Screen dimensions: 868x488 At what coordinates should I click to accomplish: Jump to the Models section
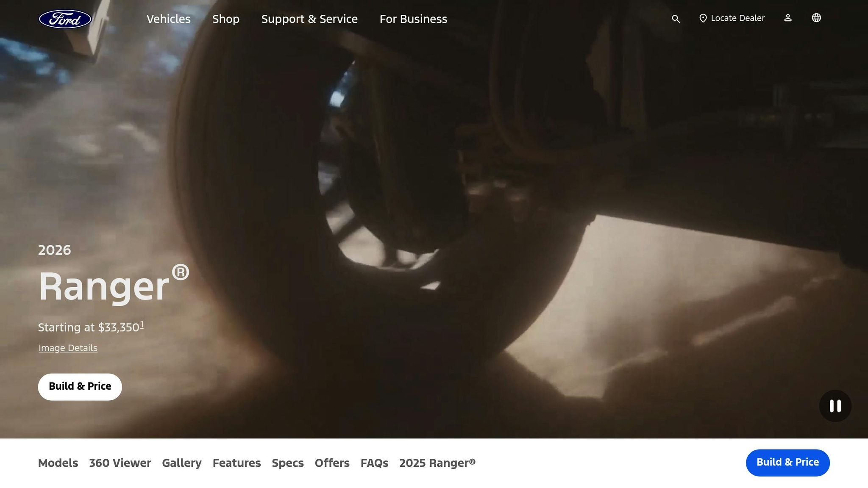click(58, 463)
